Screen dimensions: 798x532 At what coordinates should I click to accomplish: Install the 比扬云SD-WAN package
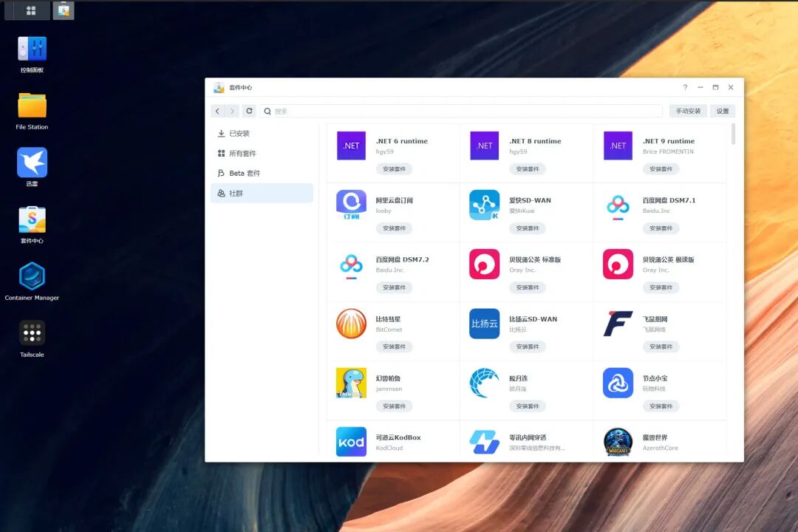click(x=528, y=347)
